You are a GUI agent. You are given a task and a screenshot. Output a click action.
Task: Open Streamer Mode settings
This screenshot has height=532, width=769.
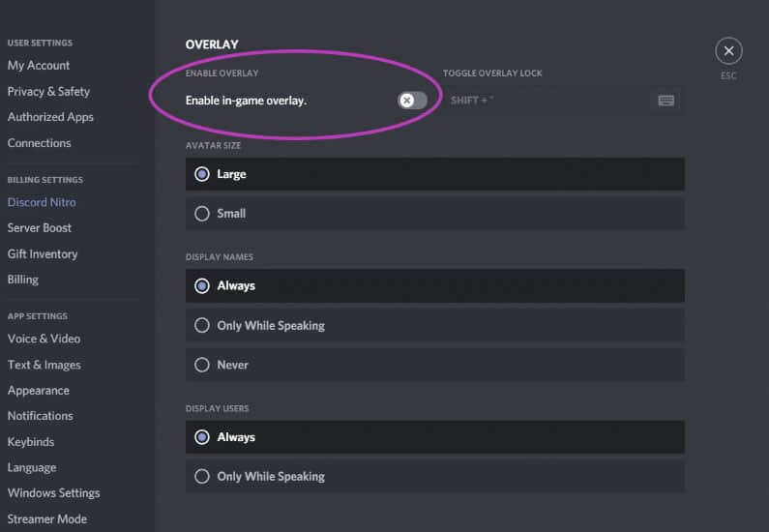(47, 519)
